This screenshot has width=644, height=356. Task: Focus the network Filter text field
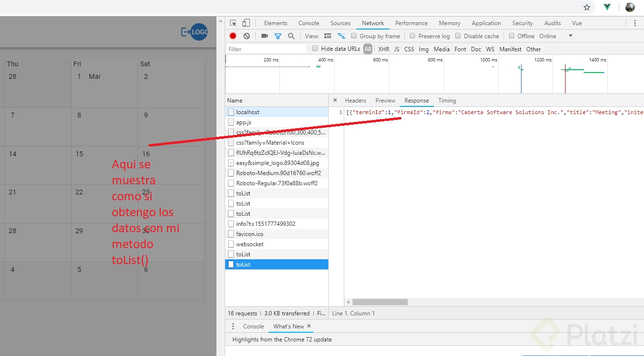tap(266, 49)
